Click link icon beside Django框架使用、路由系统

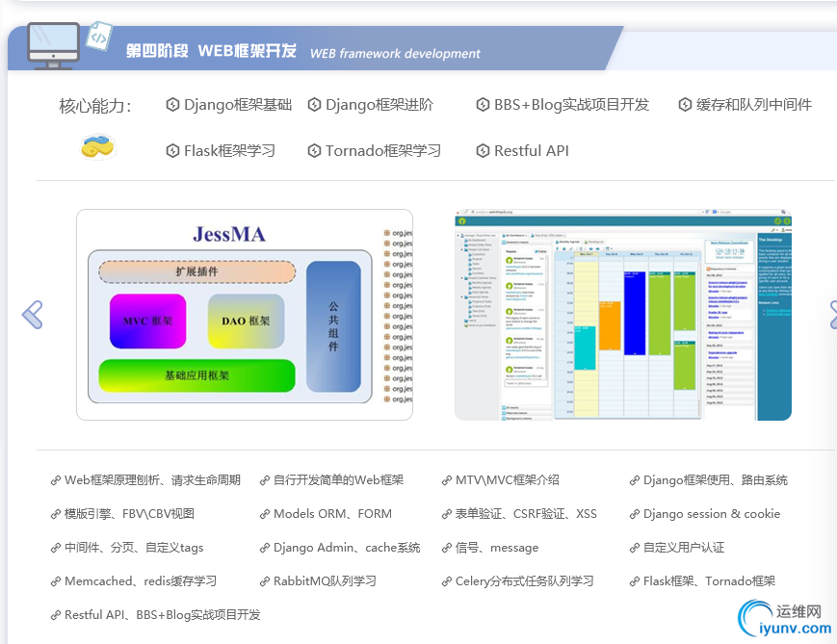[634, 480]
